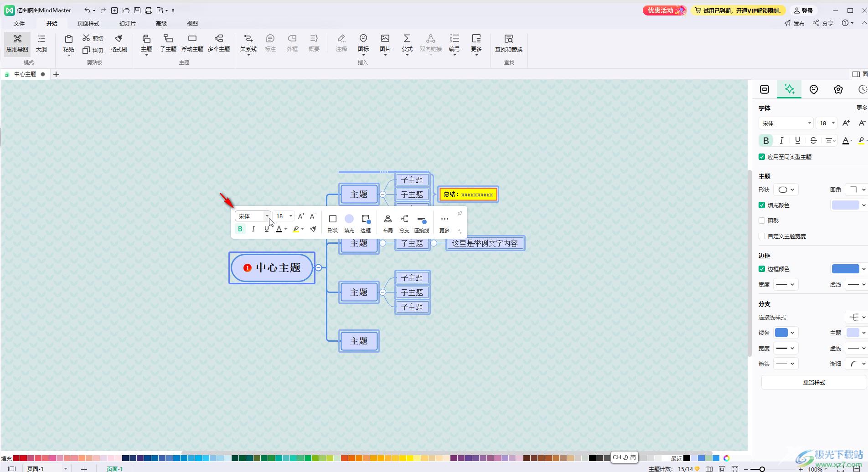Activate the format painter (格式刷)
The image size is (868, 472).
pyautogui.click(x=119, y=44)
